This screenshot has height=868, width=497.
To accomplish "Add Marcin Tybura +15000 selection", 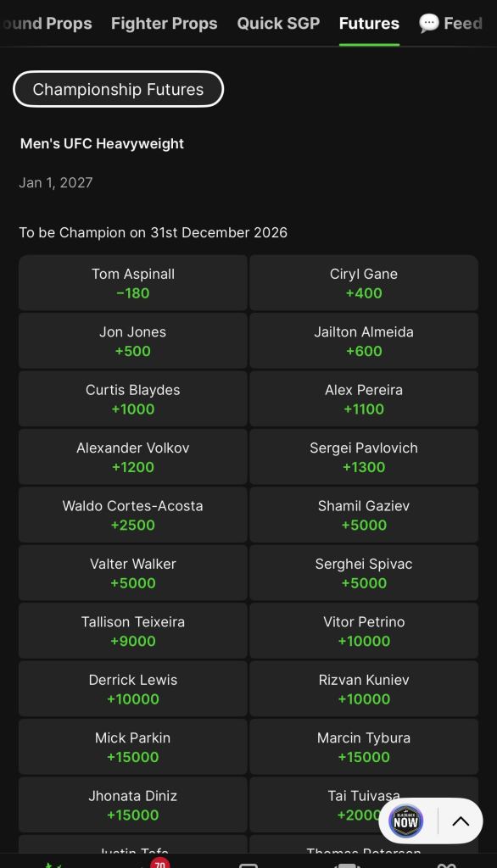I will [364, 747].
